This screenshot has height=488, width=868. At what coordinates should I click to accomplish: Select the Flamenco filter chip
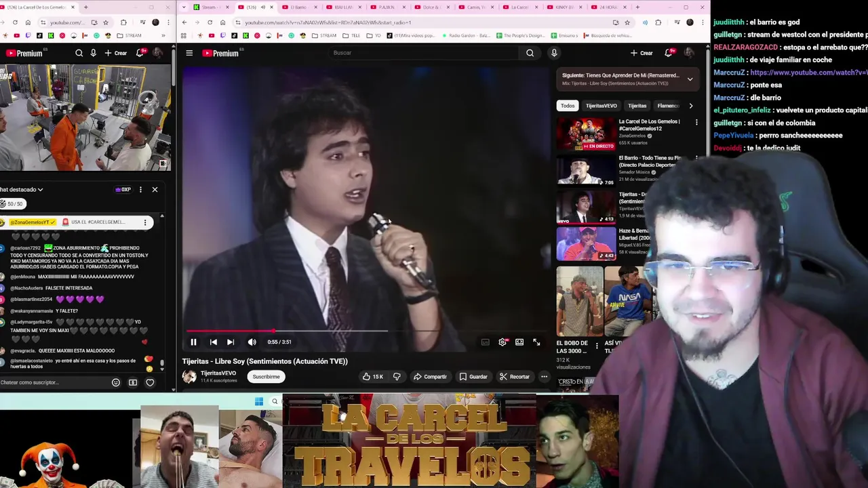(x=668, y=106)
